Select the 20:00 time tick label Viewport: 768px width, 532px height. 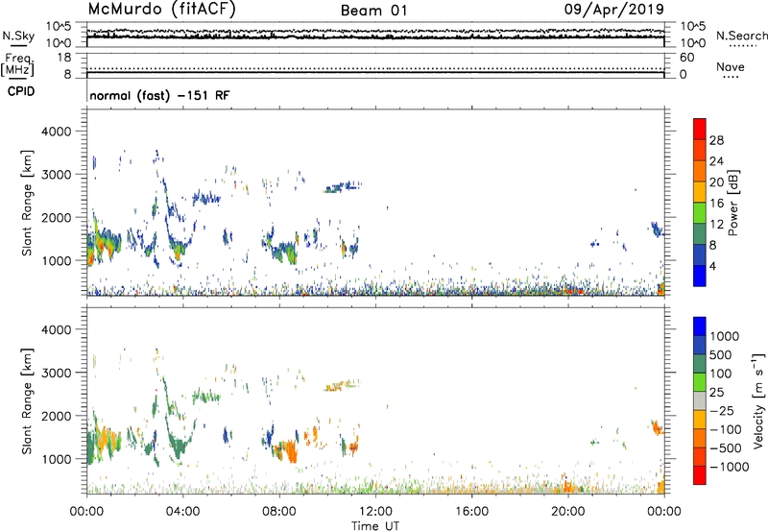(567, 512)
